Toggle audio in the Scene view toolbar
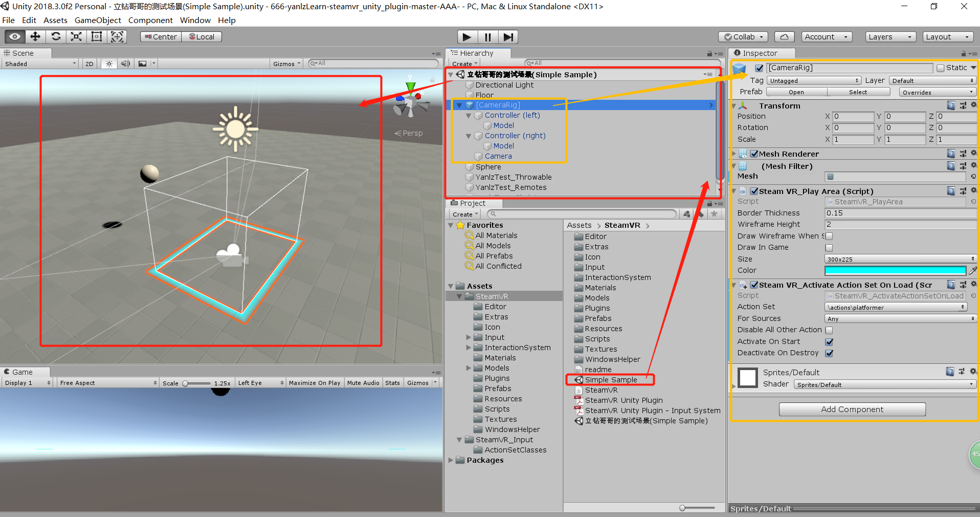The width and height of the screenshot is (980, 517). coord(125,63)
